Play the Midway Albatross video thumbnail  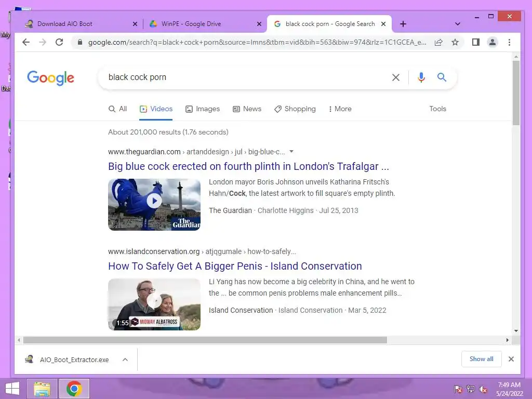point(154,304)
